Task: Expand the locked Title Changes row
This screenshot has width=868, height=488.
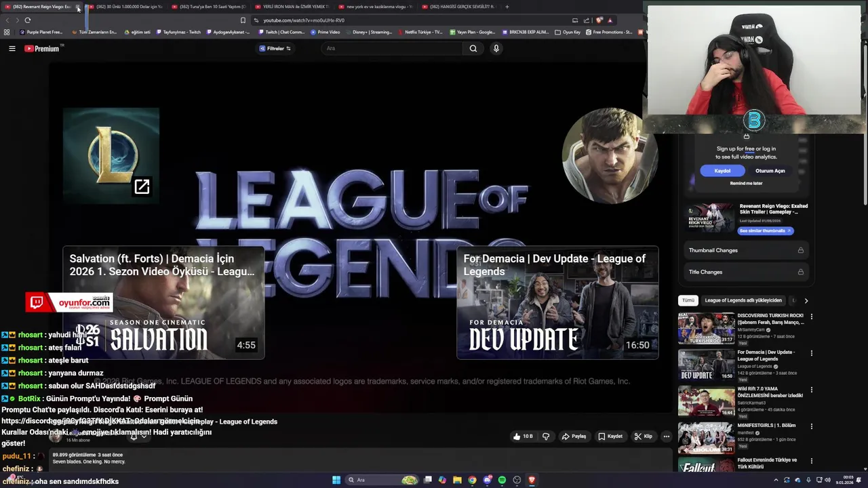Action: click(746, 272)
